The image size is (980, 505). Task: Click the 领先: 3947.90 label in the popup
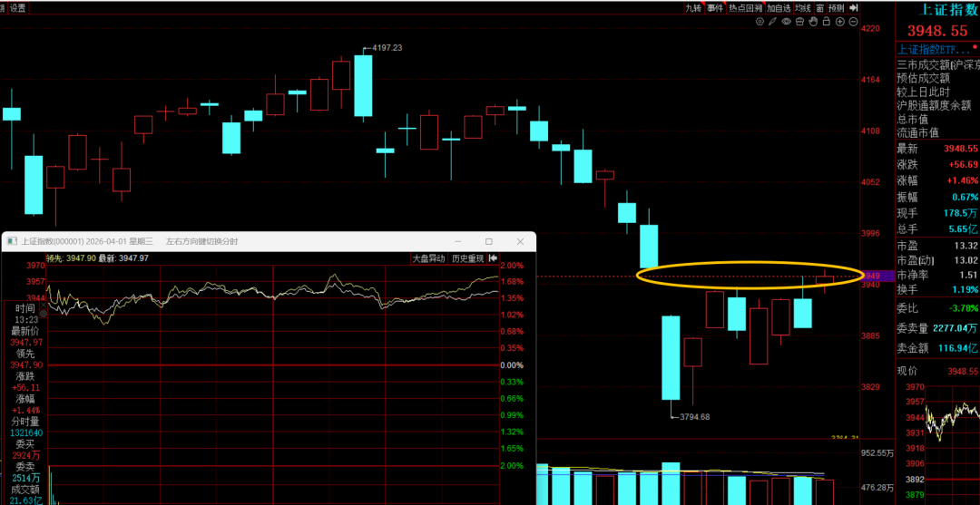72,258
